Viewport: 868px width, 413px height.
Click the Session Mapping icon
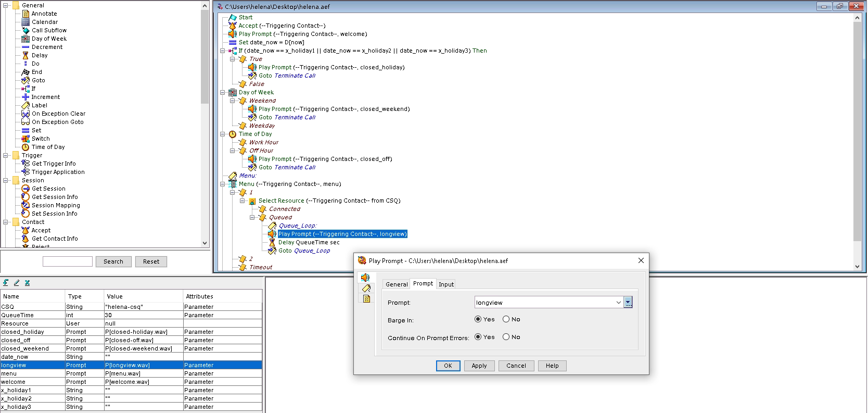point(25,205)
